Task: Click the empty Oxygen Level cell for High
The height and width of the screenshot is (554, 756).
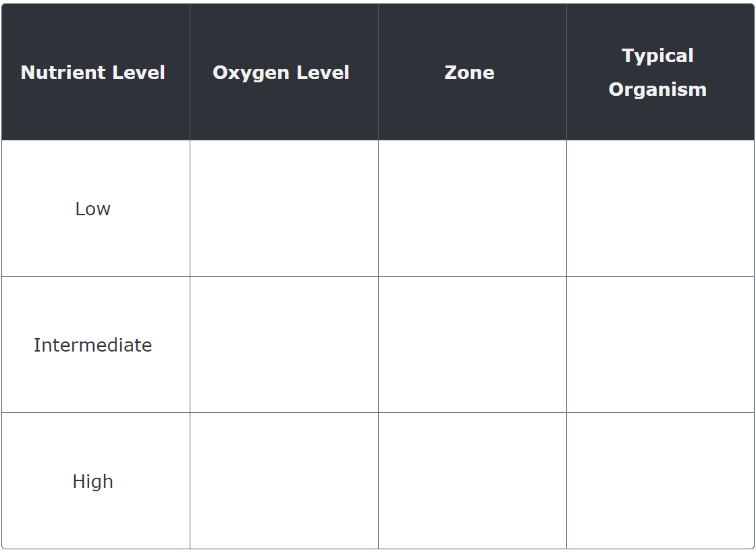Action: pyautogui.click(x=283, y=480)
